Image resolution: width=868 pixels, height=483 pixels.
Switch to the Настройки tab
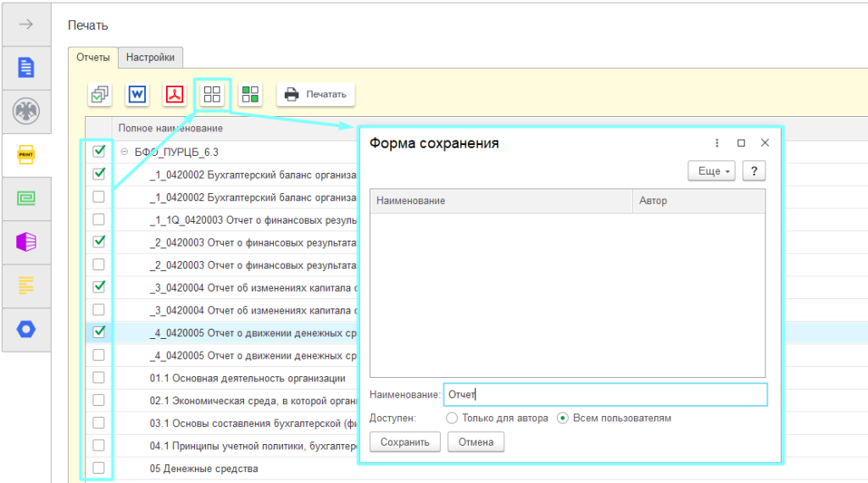coord(151,58)
